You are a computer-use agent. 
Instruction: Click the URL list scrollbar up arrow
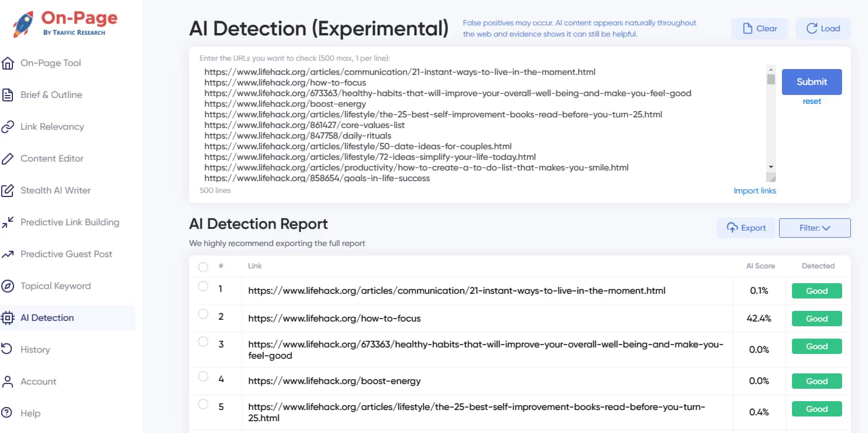tap(771, 69)
